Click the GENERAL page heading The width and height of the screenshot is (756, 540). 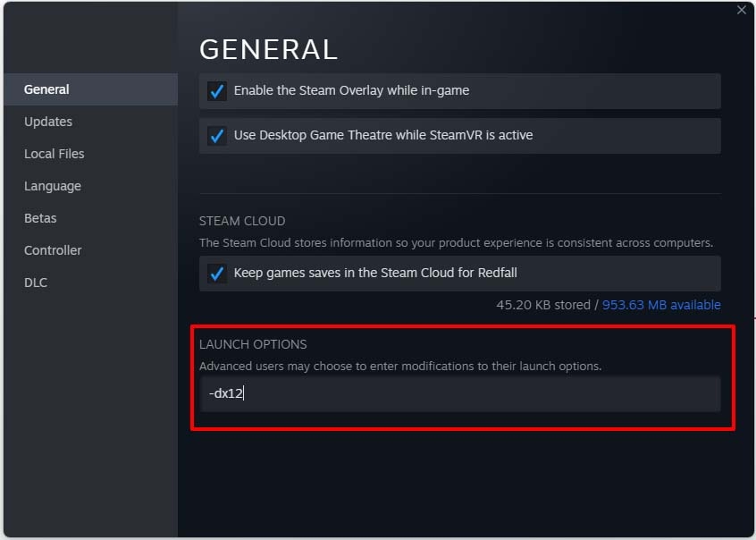click(268, 49)
